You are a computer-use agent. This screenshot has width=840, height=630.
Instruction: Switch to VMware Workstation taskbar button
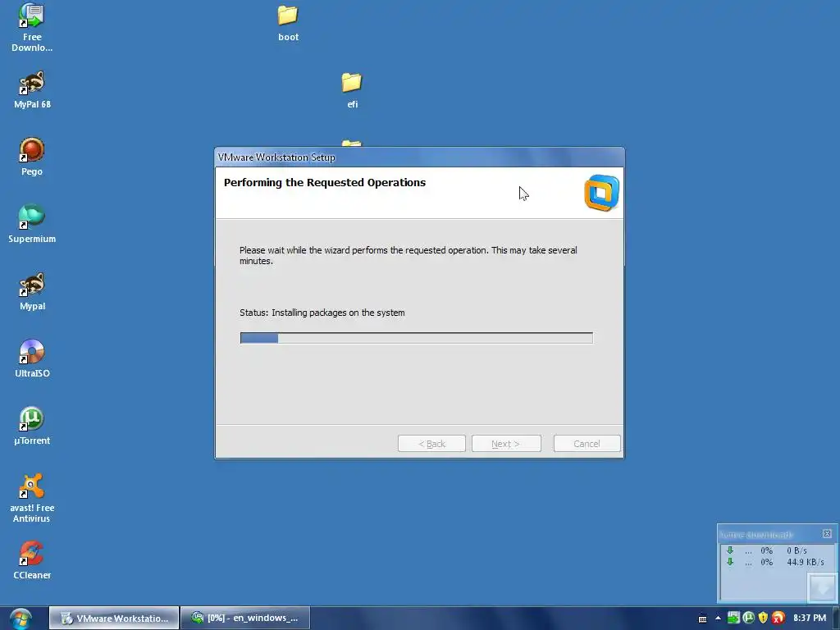114,619
